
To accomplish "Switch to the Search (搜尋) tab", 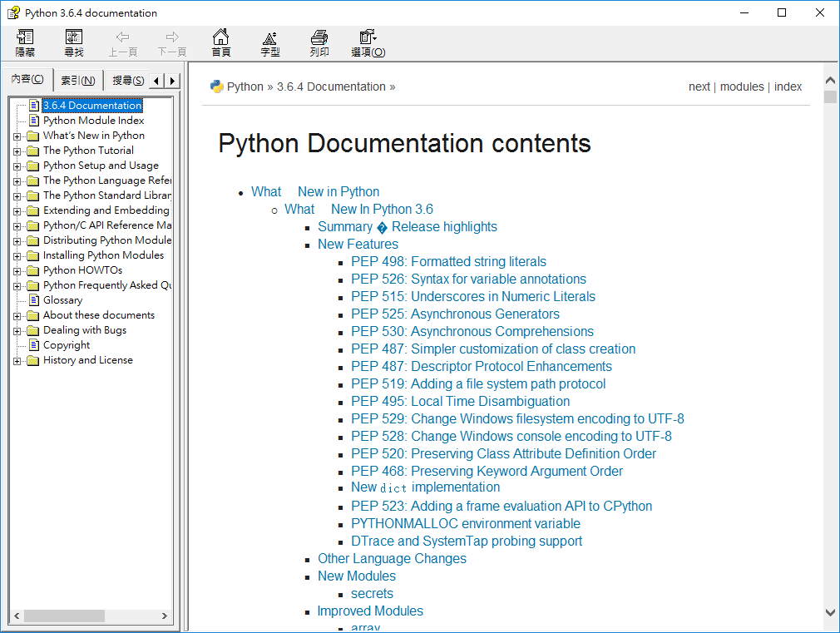I will pyautogui.click(x=127, y=81).
